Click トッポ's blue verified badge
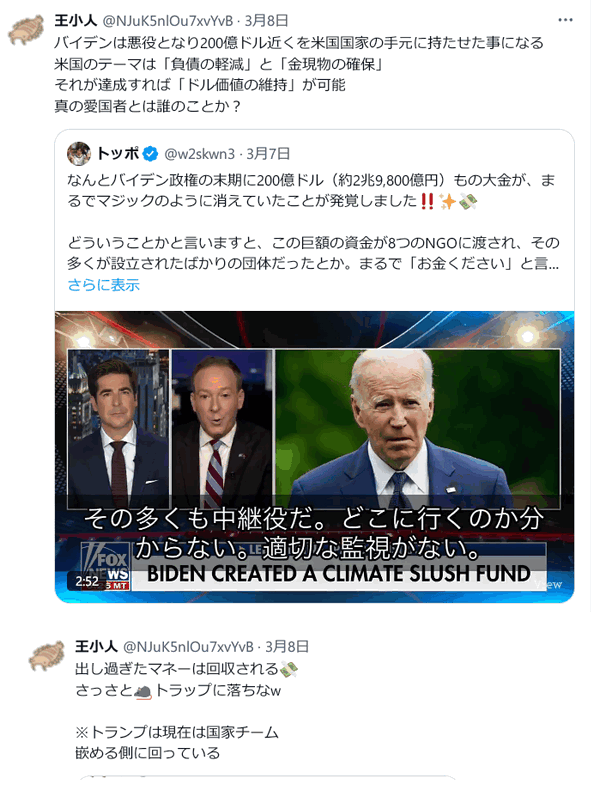Image resolution: width=600 pixels, height=791 pixels. [x=150, y=153]
